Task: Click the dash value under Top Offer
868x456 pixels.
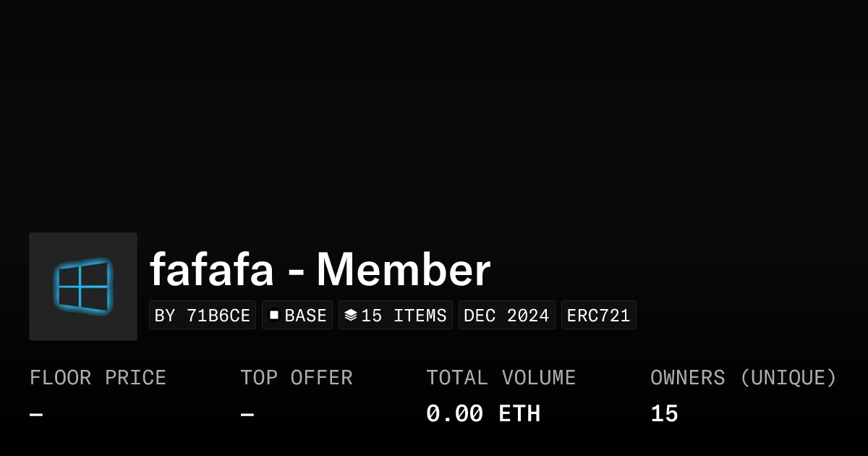Action: [247, 415]
